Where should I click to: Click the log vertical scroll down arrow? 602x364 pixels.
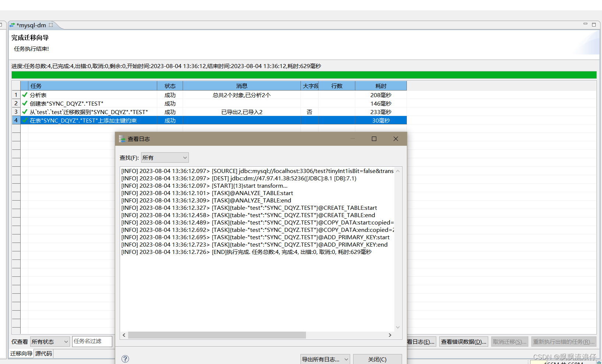click(x=398, y=327)
